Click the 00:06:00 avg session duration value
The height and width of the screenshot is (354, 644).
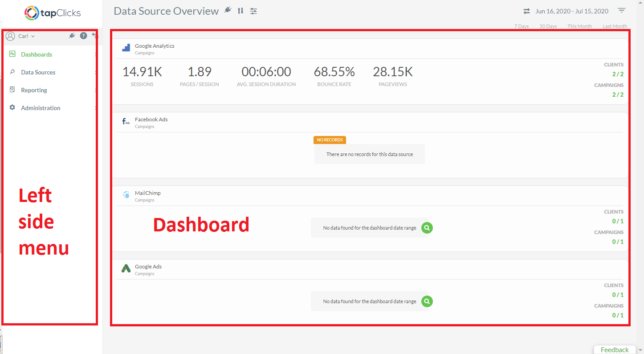click(x=266, y=72)
